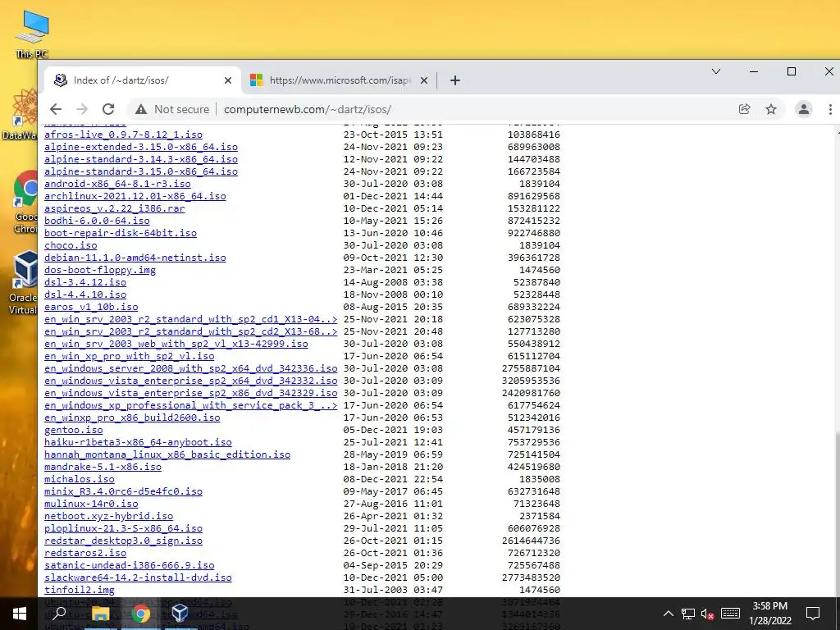Open the Oracle VirtualBox desktop shortcut
Screen dimensions: 840x630
pos(24,283)
